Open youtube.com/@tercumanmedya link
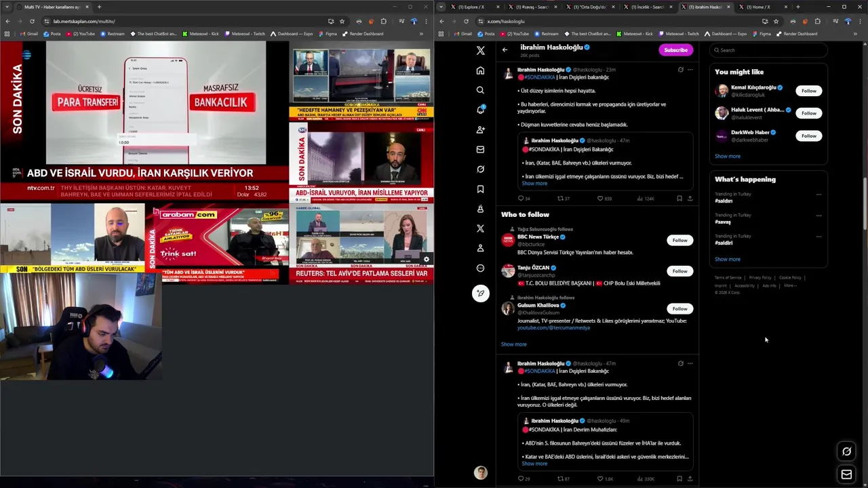This screenshot has height=488, width=868. [553, 328]
